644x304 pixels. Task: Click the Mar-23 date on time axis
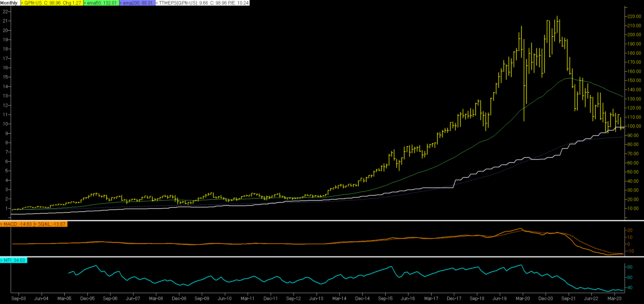coord(614,298)
